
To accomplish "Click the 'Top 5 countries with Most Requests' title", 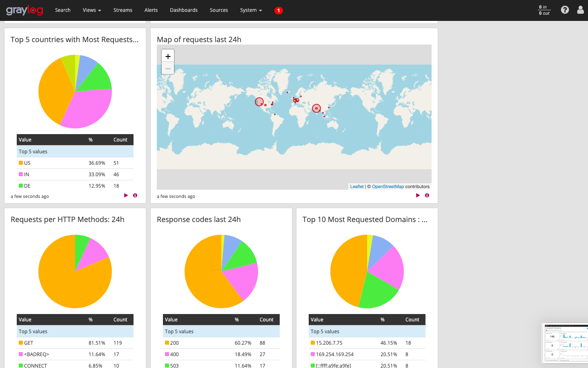I will (75, 40).
